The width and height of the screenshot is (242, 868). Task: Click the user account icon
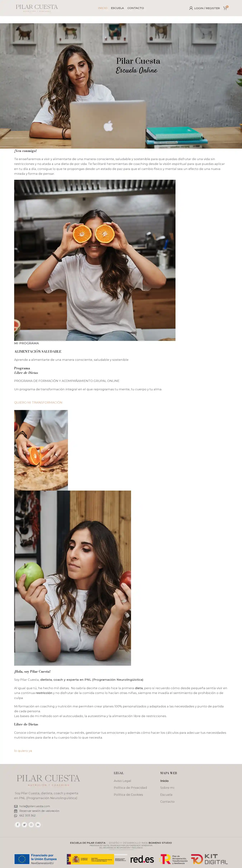(x=191, y=8)
